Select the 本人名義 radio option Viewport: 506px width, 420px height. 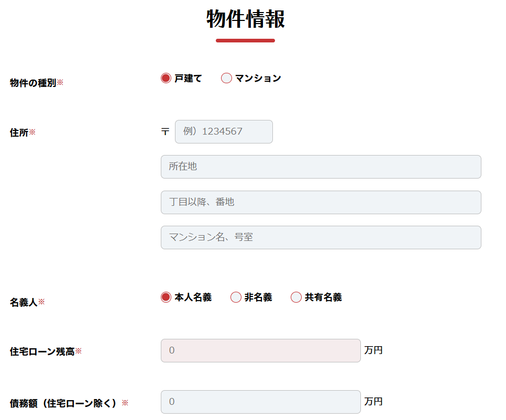[166, 297]
